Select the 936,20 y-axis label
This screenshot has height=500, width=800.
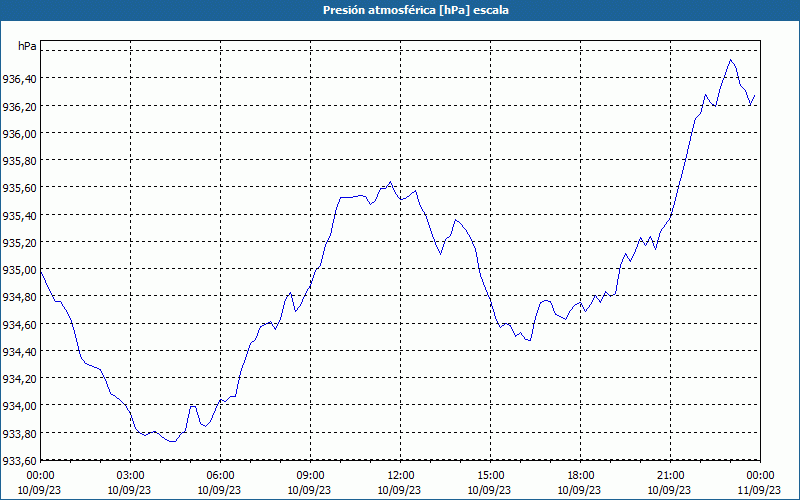click(x=19, y=106)
